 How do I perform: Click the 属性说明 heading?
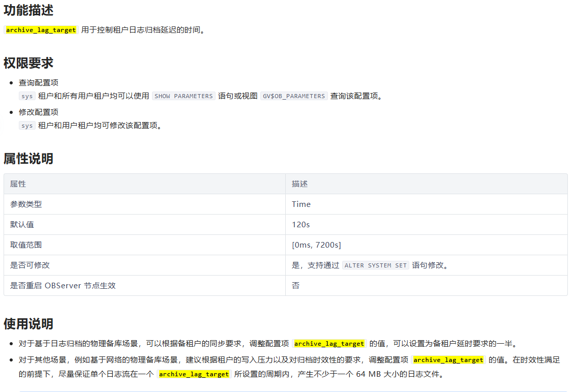click(x=28, y=159)
